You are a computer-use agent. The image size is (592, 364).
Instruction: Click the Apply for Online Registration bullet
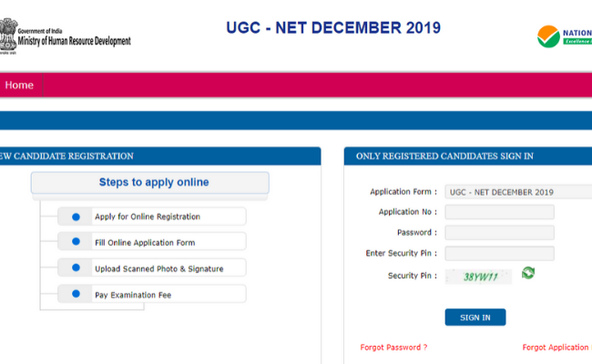click(76, 217)
